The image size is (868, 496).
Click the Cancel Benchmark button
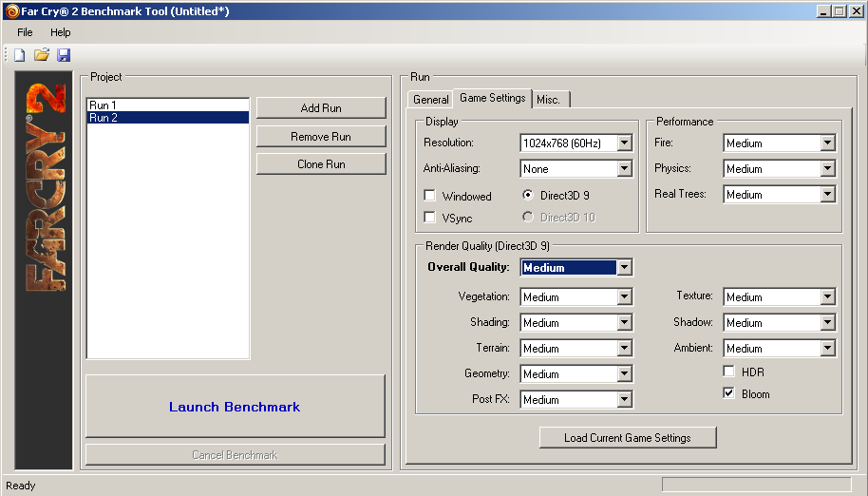point(235,454)
